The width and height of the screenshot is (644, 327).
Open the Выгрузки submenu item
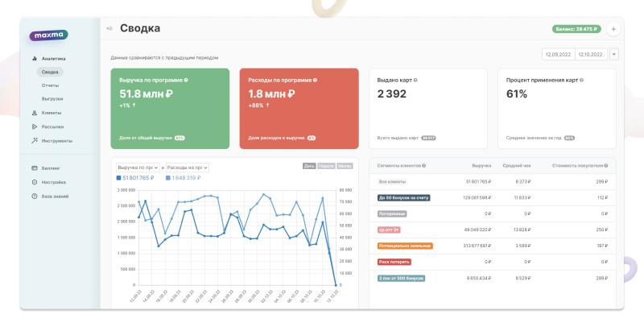[x=52, y=99]
